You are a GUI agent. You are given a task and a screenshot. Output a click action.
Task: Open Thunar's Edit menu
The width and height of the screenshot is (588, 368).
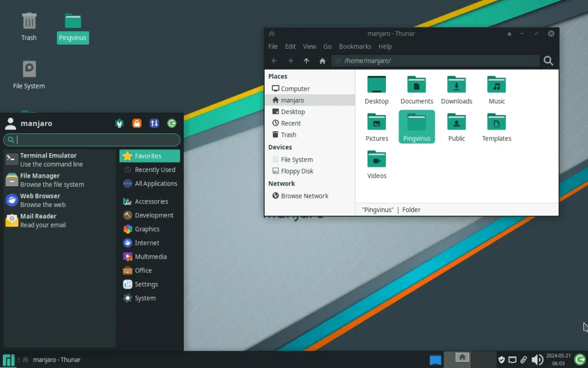pyautogui.click(x=290, y=47)
